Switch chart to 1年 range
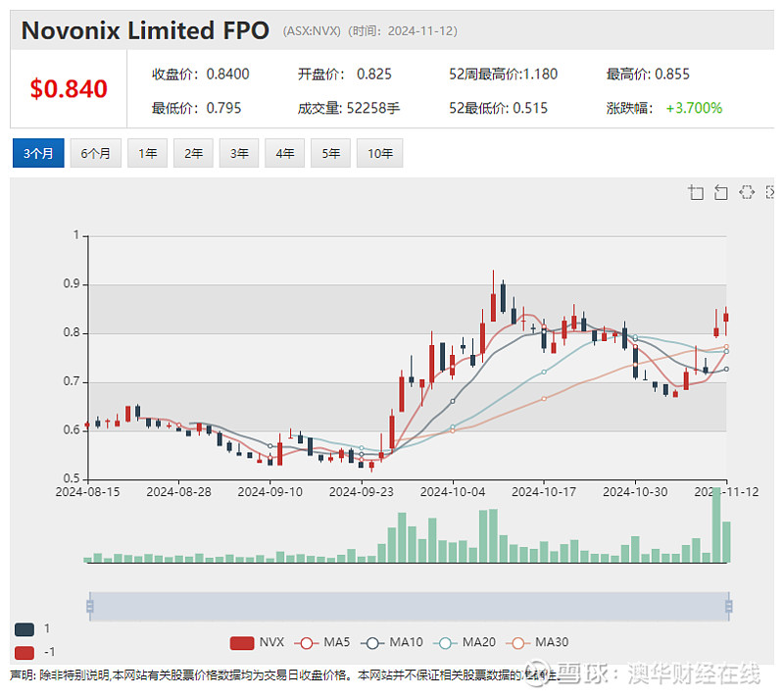Viewport: 784px width, 698px height. 147,153
